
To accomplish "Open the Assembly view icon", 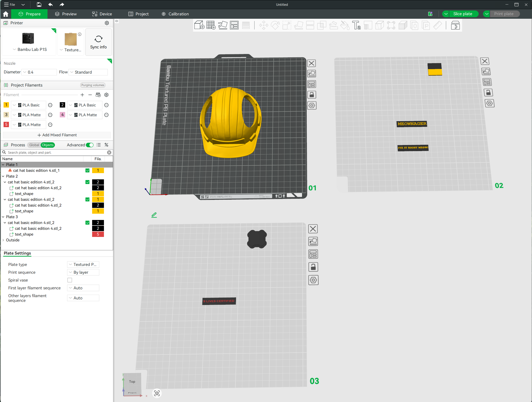I will coord(455,25).
